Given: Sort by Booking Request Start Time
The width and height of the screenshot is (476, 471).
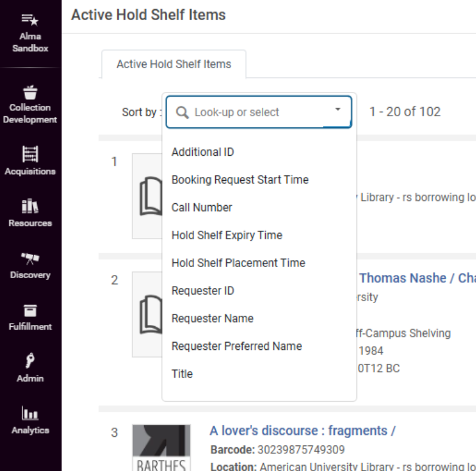Looking at the screenshot, I should tap(240, 180).
